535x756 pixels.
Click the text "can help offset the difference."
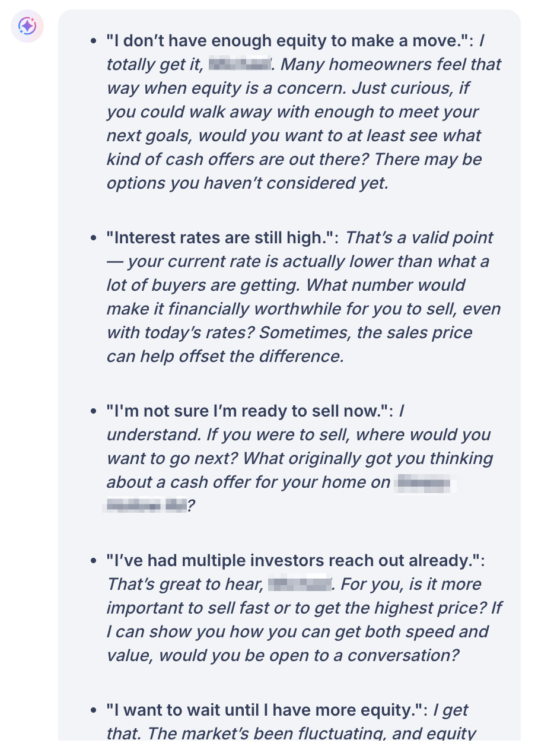[x=225, y=357]
